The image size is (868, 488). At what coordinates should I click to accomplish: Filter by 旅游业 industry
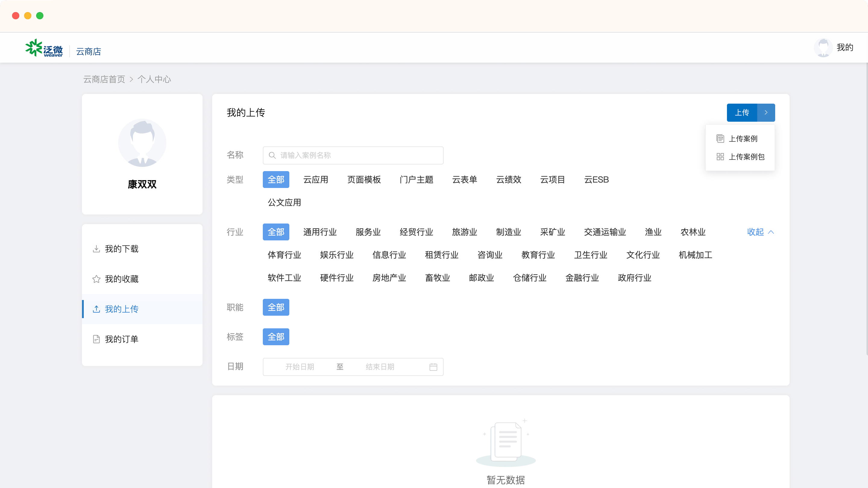tap(464, 232)
